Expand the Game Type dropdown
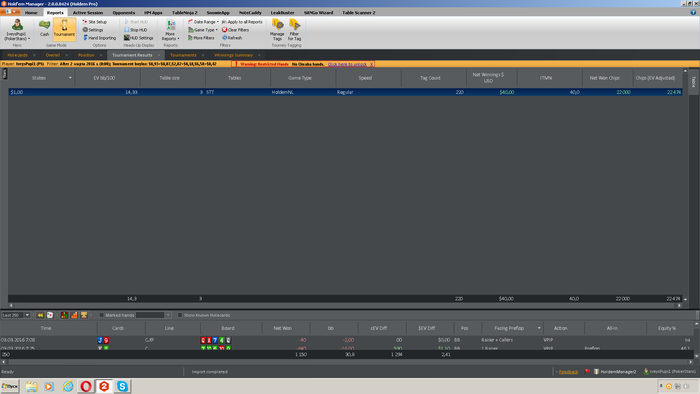700x394 pixels. pos(203,30)
